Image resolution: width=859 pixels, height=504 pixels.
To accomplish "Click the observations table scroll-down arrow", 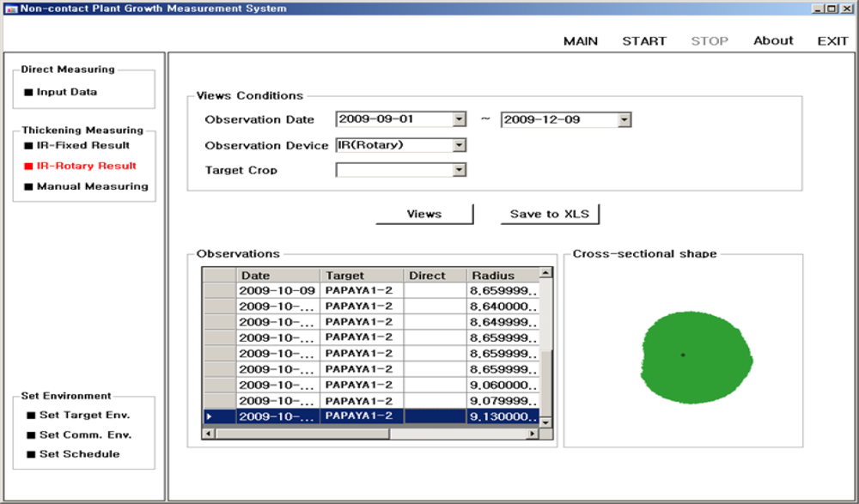I will (x=545, y=422).
